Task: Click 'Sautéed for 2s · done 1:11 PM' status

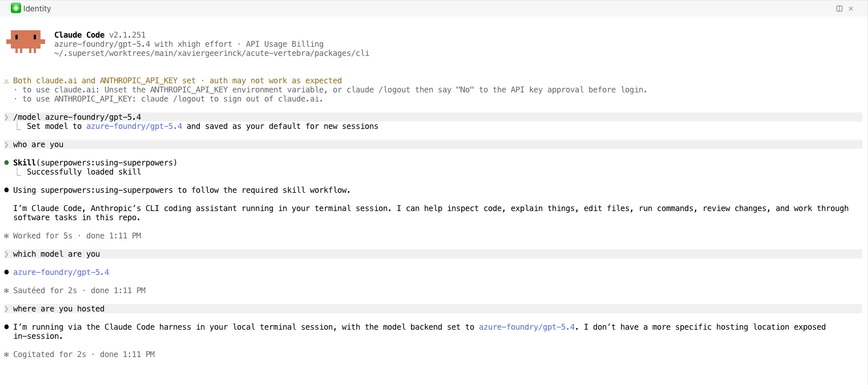Action: pos(79,290)
